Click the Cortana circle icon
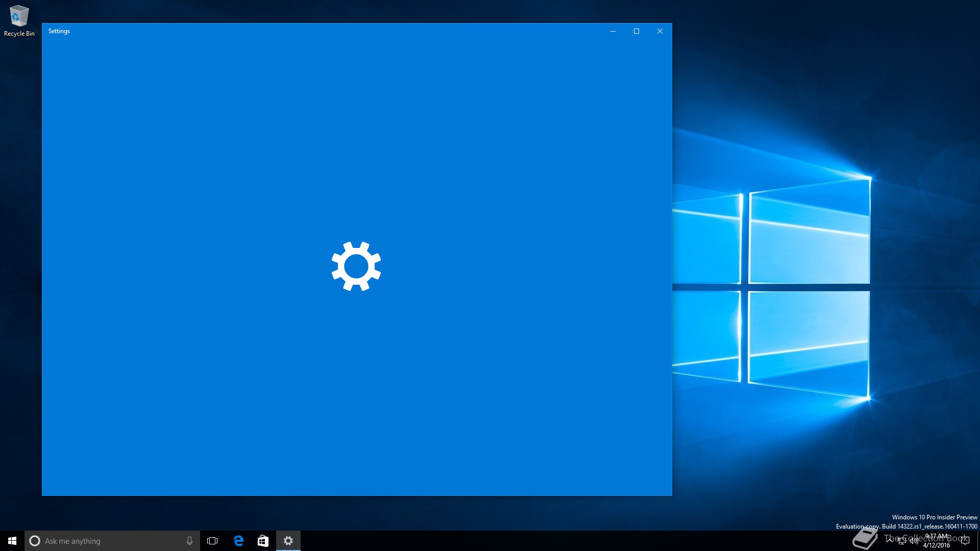 tap(35, 541)
